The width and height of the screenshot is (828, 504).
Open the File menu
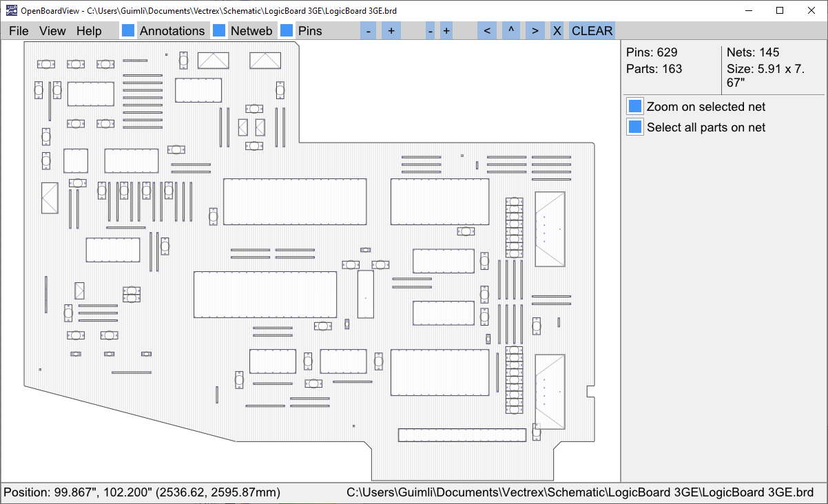point(18,30)
